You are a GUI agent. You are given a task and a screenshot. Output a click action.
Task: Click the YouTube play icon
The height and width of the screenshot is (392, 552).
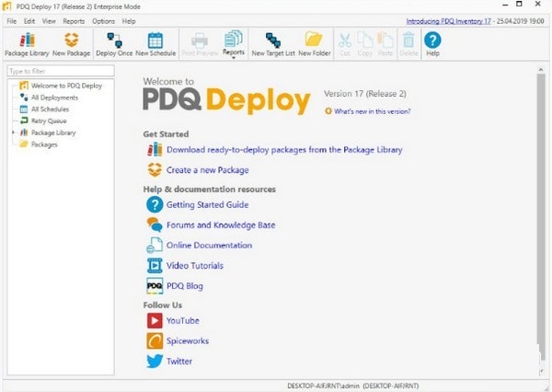[x=155, y=320]
